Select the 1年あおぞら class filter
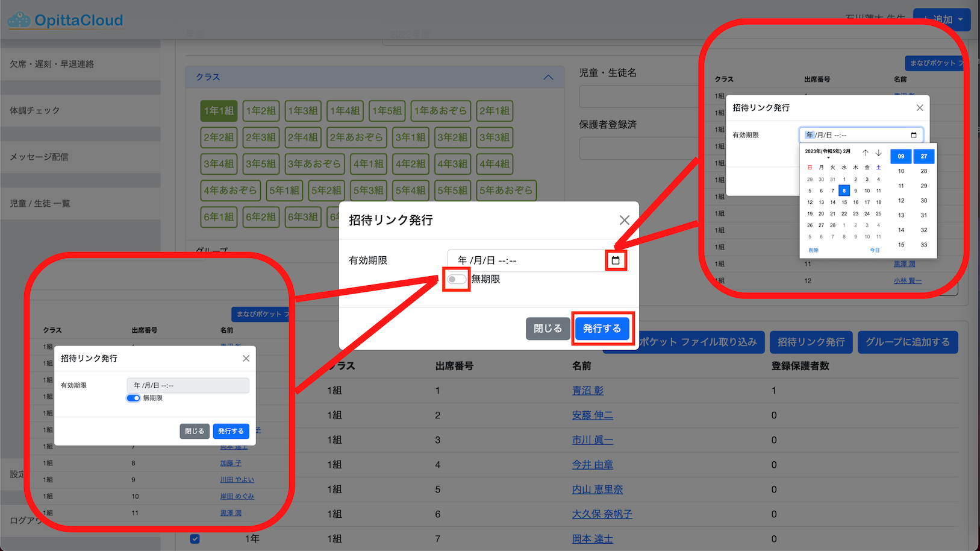980x551 pixels. 440,111
